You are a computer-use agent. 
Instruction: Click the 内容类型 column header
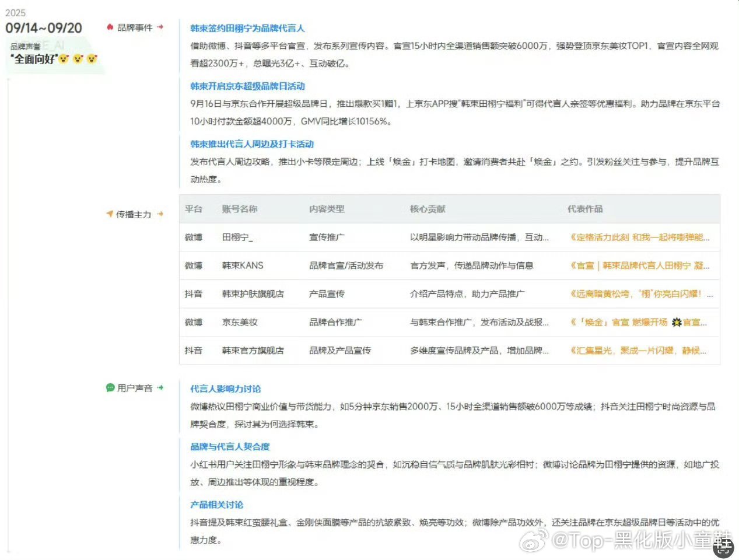point(327,209)
